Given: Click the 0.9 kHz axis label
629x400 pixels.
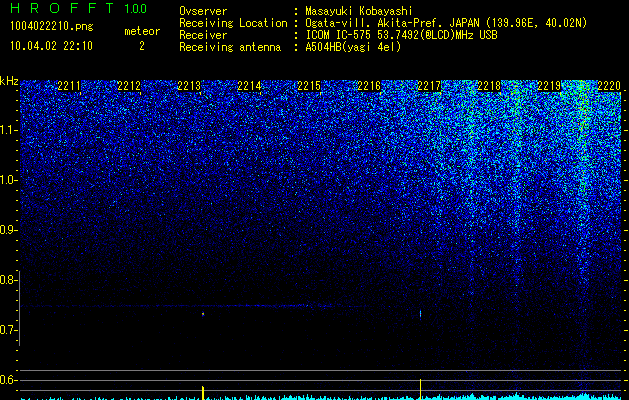Looking at the screenshot, I should [7, 230].
